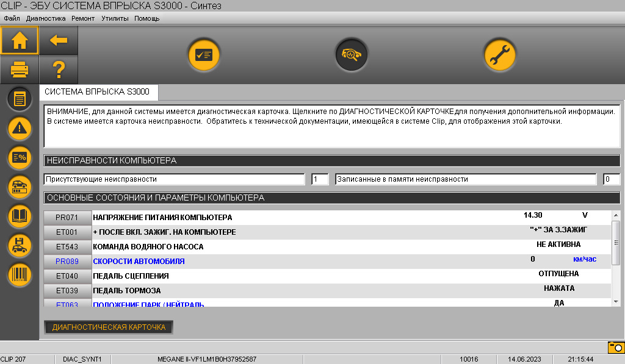
Task: Open the wrench repair icon
Action: (499, 55)
